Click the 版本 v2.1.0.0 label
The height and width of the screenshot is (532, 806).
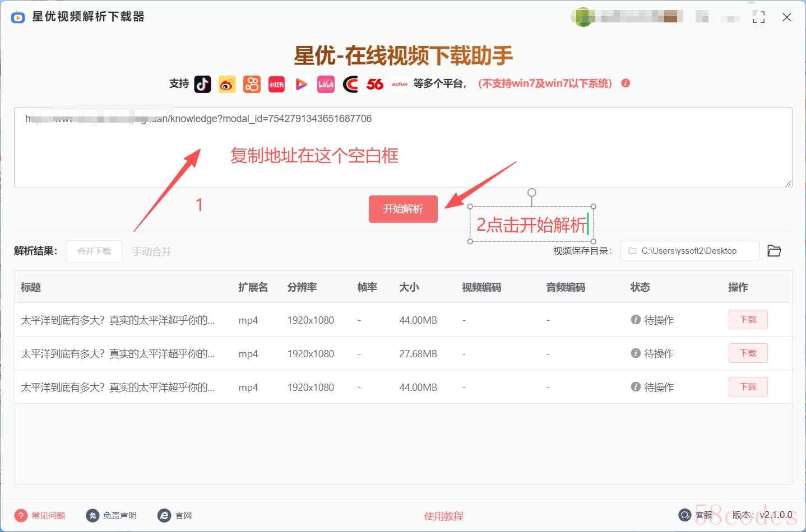(762, 515)
